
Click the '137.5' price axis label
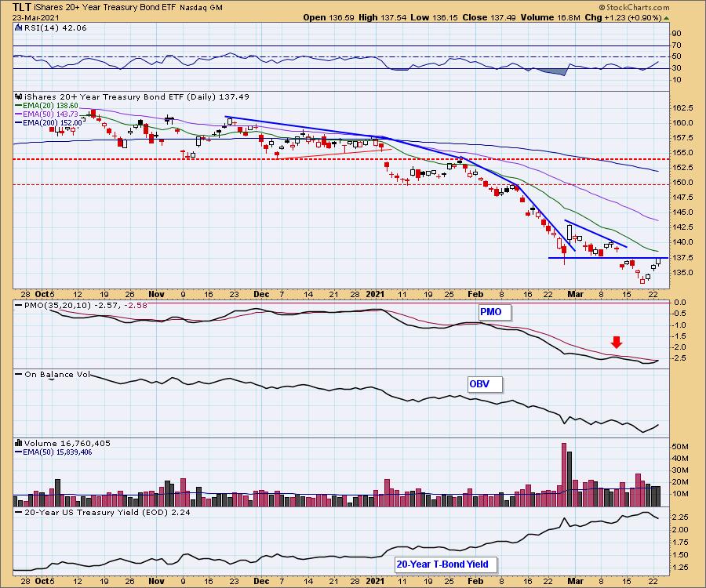click(683, 258)
